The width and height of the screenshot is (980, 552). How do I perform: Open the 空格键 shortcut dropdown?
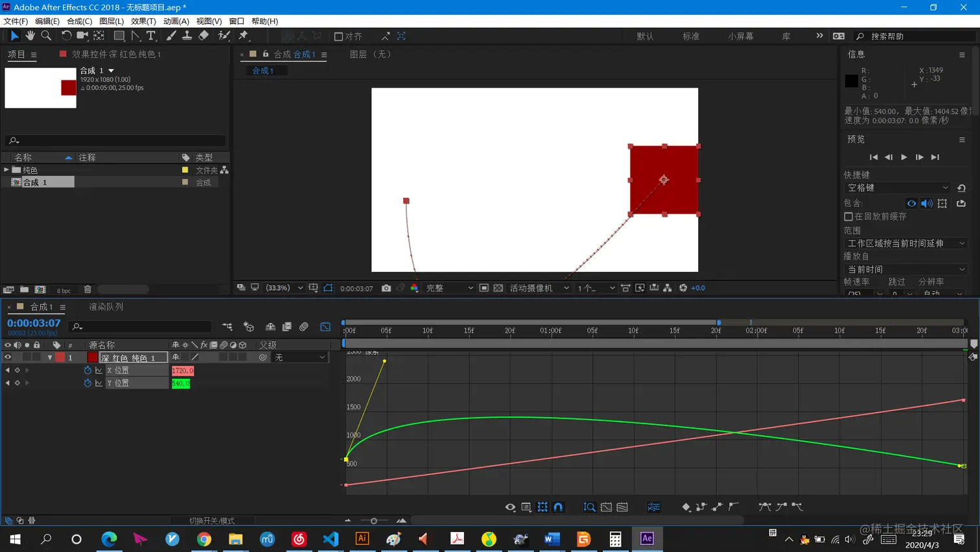tap(898, 187)
